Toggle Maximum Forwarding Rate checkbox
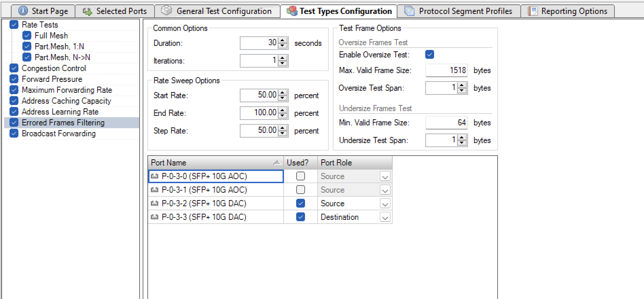 tap(14, 90)
